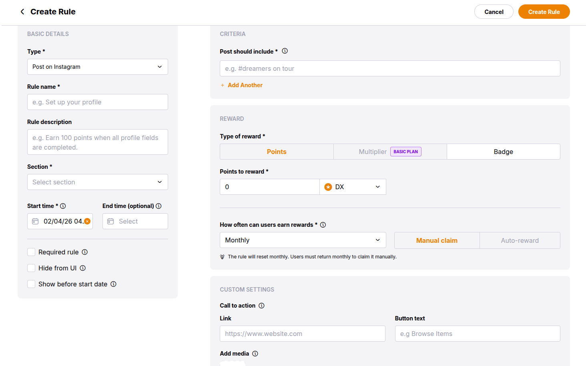Click info icon next to Call to action
The height and width of the screenshot is (366, 588).
[261, 306]
